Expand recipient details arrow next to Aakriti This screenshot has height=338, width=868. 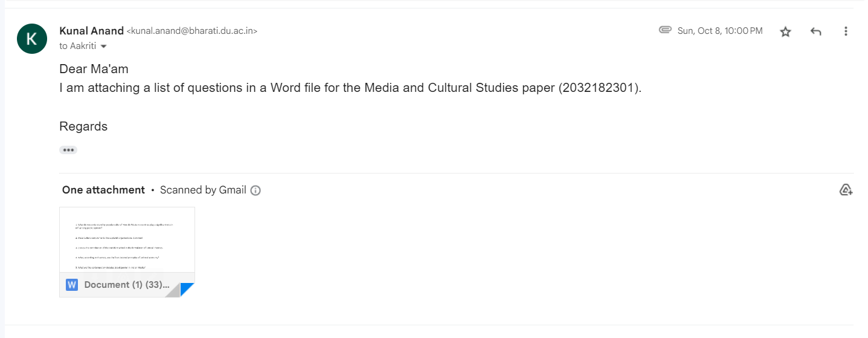coord(103,47)
